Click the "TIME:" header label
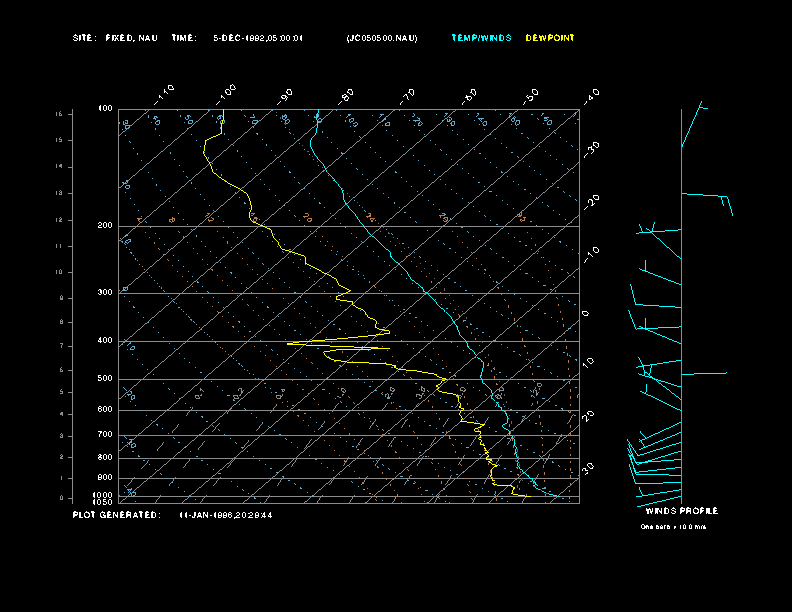 184,38
